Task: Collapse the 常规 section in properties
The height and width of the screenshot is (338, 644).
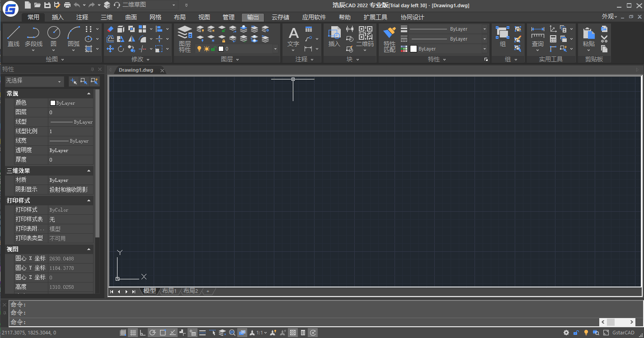Action: pos(89,93)
